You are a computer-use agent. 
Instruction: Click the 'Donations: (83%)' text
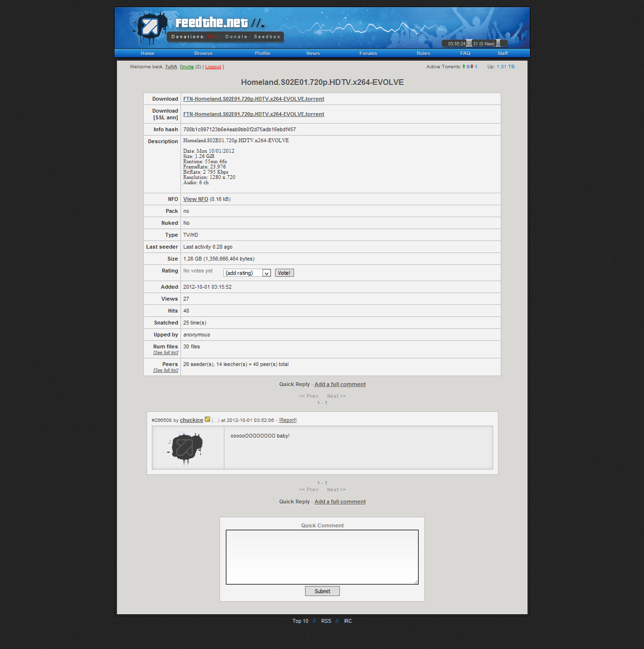[x=195, y=37]
